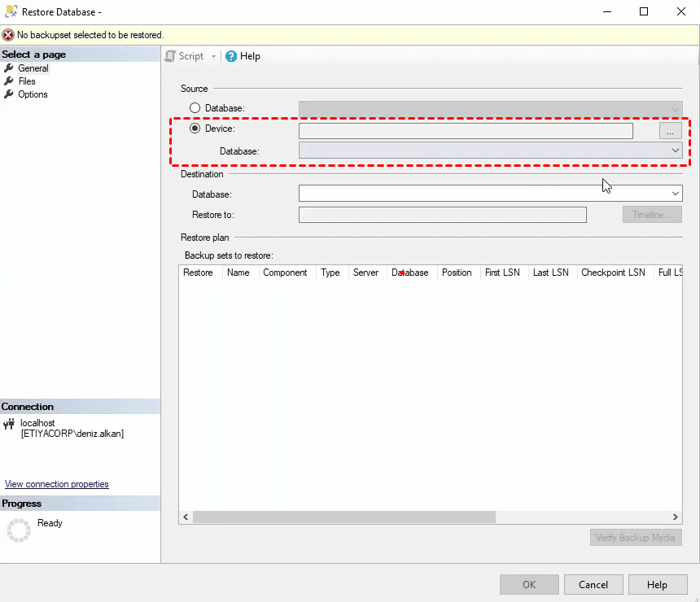
Task: Browse for backup device with ellipsis button
Action: (x=670, y=131)
